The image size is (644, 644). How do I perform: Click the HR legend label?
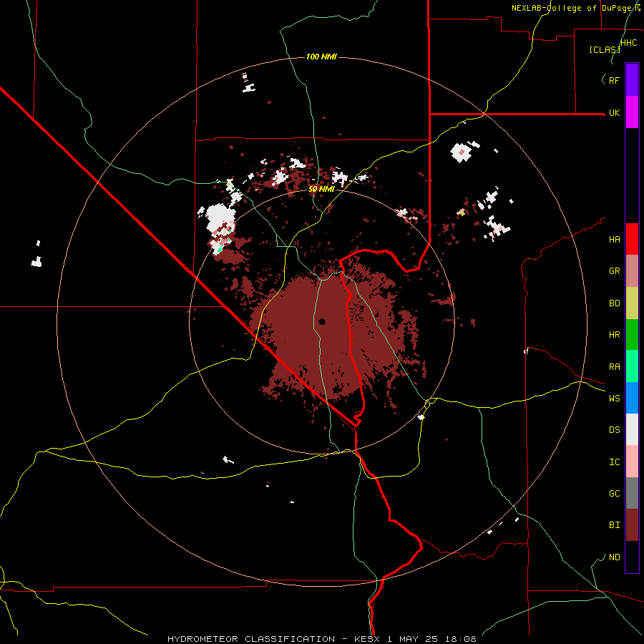pyautogui.click(x=614, y=335)
